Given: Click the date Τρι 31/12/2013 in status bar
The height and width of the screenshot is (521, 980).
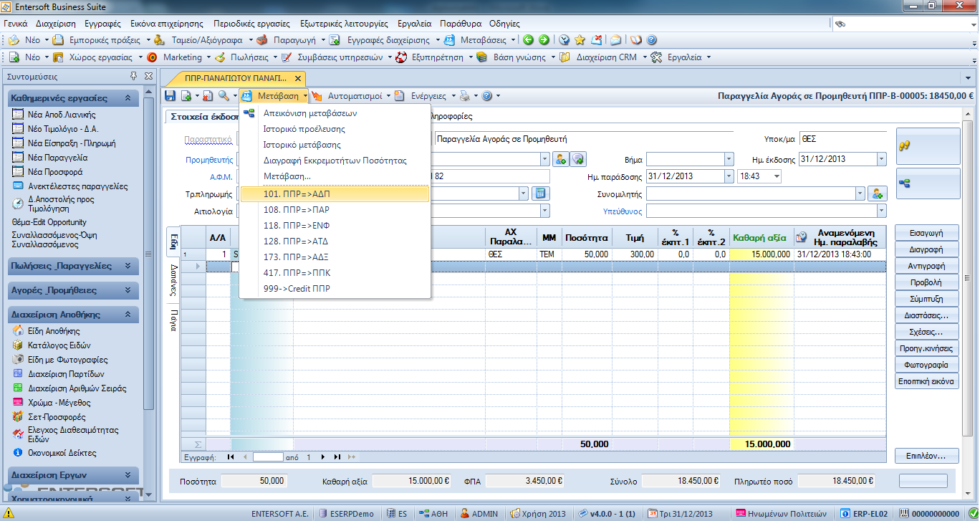Looking at the screenshot, I should coord(680,513).
